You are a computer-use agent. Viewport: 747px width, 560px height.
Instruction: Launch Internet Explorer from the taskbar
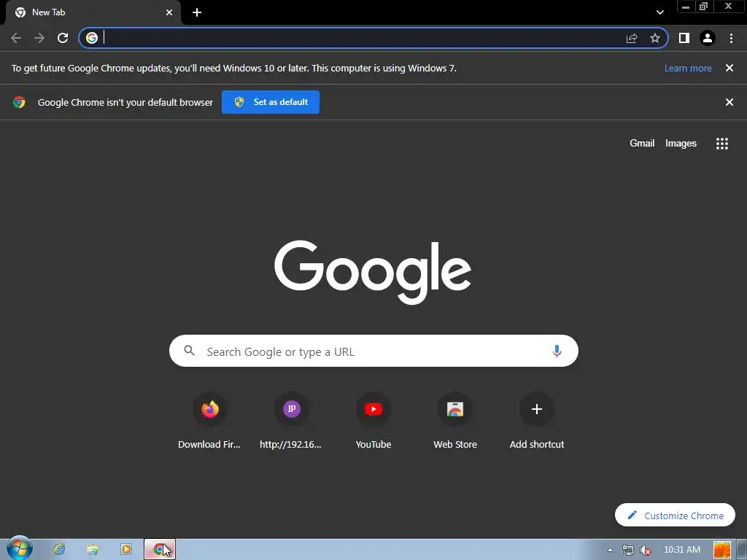pyautogui.click(x=60, y=549)
